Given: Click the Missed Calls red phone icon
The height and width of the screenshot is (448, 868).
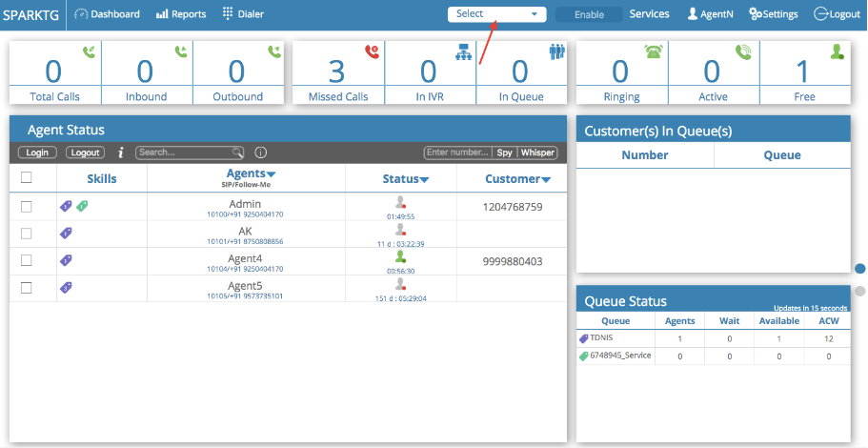Looking at the screenshot, I should tap(372, 52).
